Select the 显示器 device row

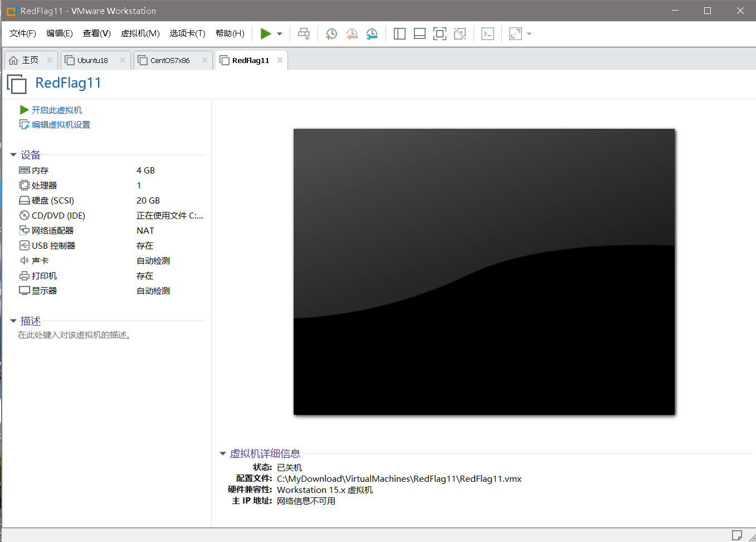click(111, 291)
